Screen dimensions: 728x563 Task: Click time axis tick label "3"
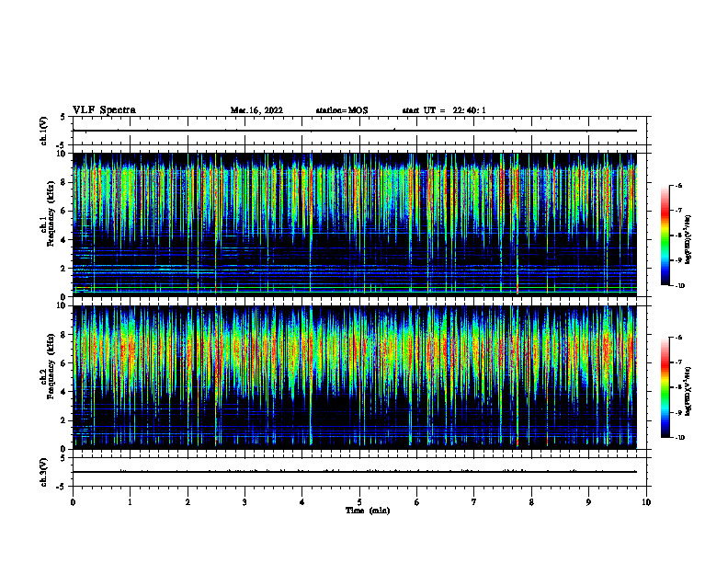245,502
